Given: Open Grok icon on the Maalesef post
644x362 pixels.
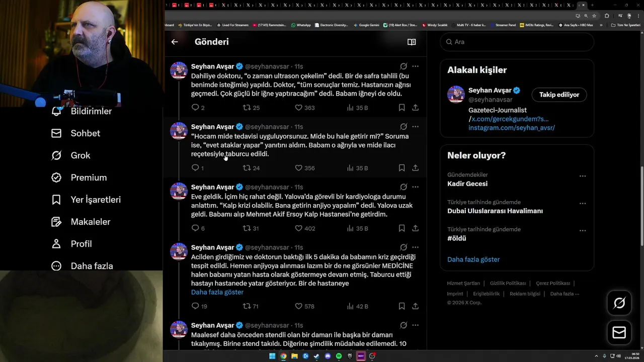Looking at the screenshot, I should [x=404, y=325].
